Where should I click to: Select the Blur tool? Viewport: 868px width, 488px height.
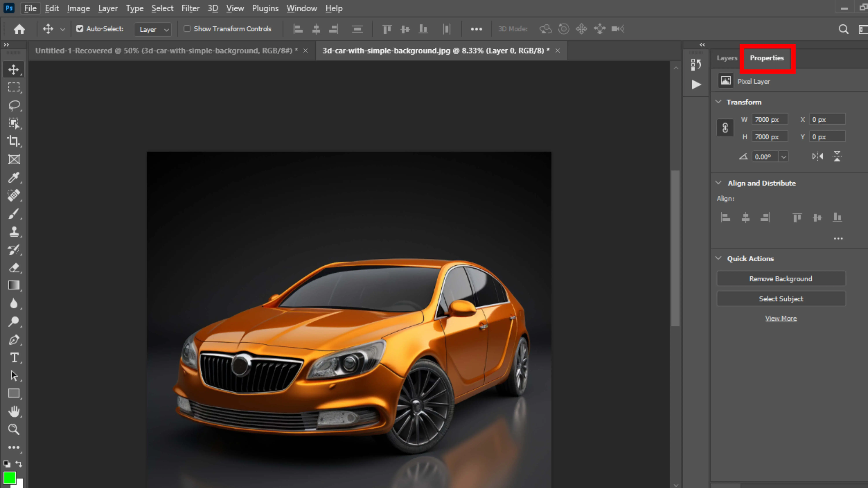[14, 303]
